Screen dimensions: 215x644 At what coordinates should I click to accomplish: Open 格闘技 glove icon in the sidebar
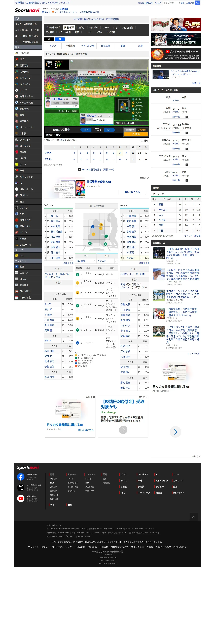click(x=17, y=152)
